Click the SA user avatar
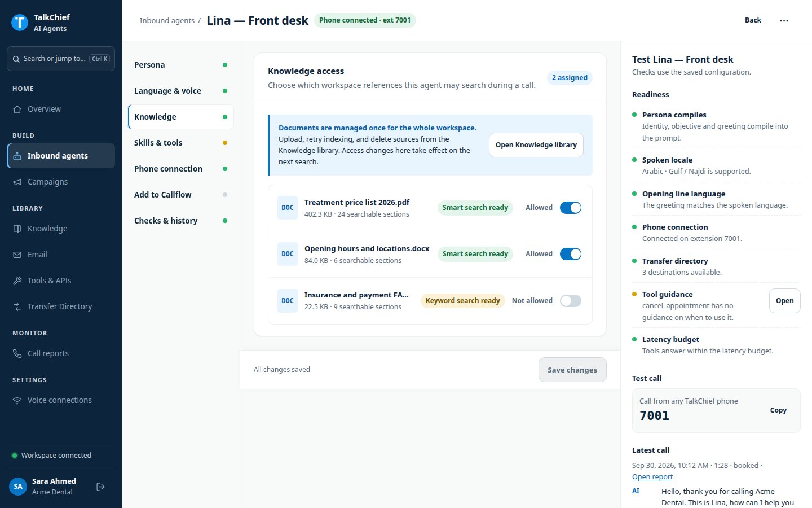The height and width of the screenshot is (508, 812). click(x=18, y=486)
